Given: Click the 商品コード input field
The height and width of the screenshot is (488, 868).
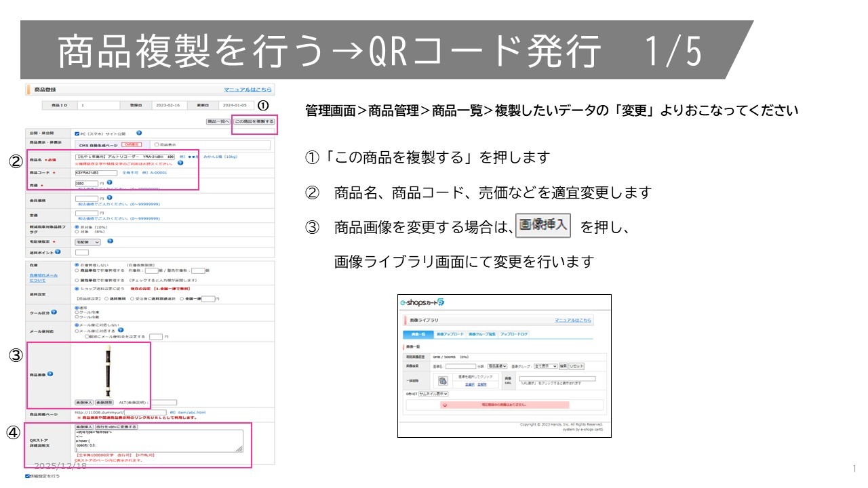Looking at the screenshot, I should pyautogui.click(x=96, y=172).
